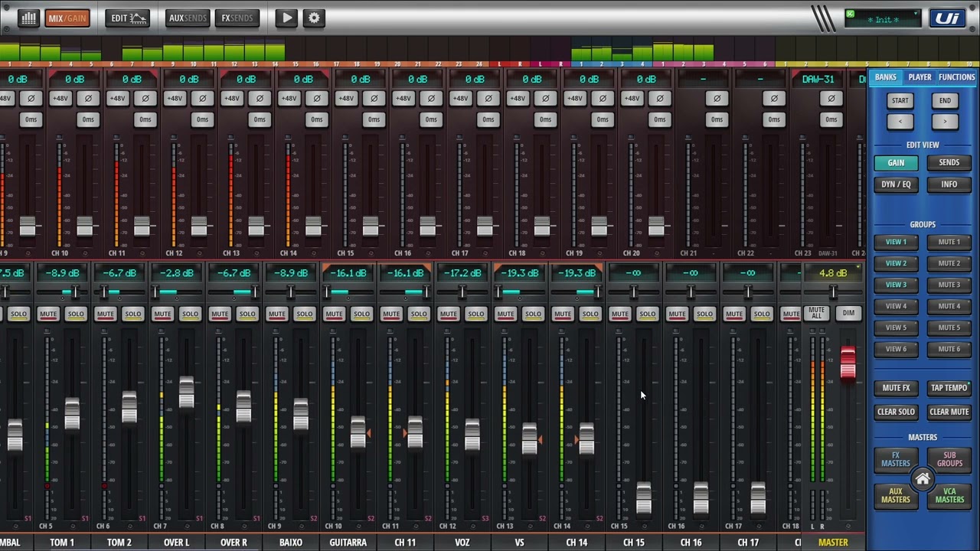Solo the GUITARRA channel
This screenshot has width=980, height=551.
361,314
